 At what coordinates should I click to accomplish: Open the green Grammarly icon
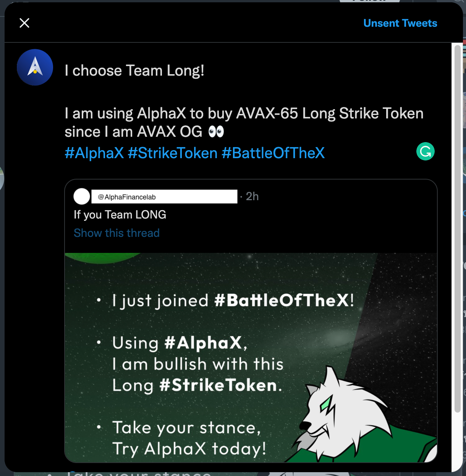425,151
